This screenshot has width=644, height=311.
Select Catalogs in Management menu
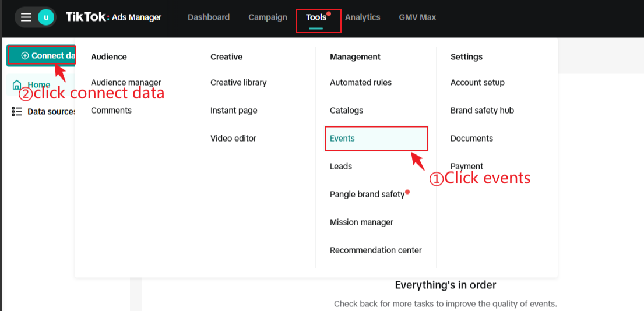(x=347, y=111)
